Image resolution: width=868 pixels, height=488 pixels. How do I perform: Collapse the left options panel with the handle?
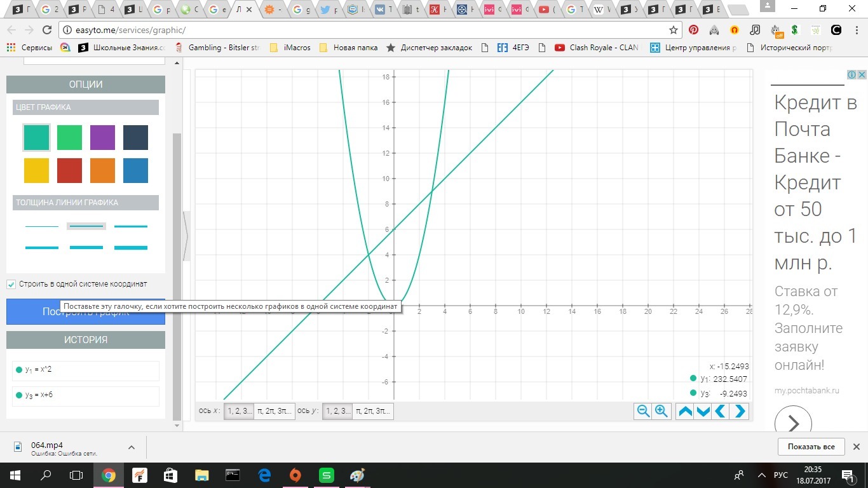186,236
